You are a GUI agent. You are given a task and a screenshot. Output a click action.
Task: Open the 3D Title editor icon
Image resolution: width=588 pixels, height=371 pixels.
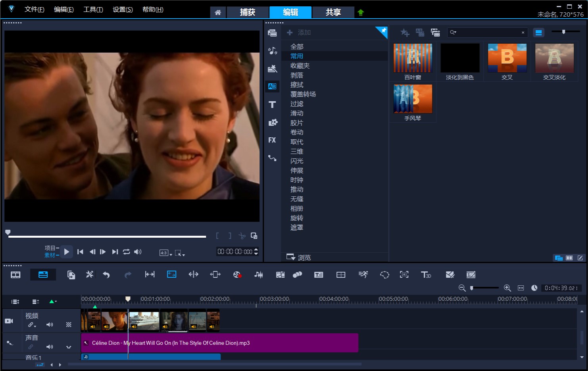point(426,275)
